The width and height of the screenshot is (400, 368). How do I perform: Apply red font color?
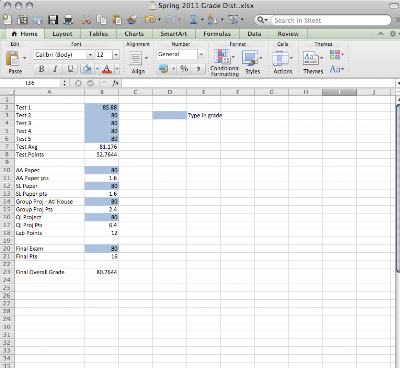(x=107, y=69)
